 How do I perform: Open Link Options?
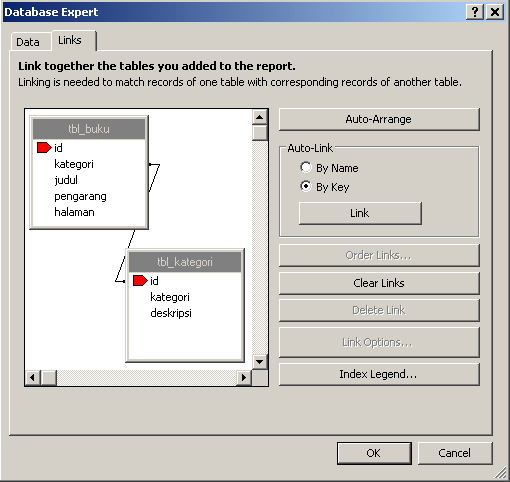(379, 342)
